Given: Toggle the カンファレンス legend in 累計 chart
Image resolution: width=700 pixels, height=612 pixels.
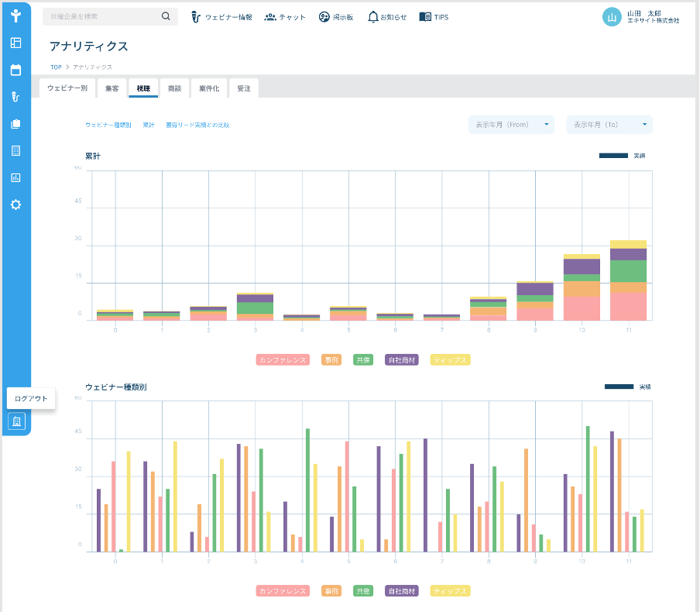Looking at the screenshot, I should tap(283, 360).
